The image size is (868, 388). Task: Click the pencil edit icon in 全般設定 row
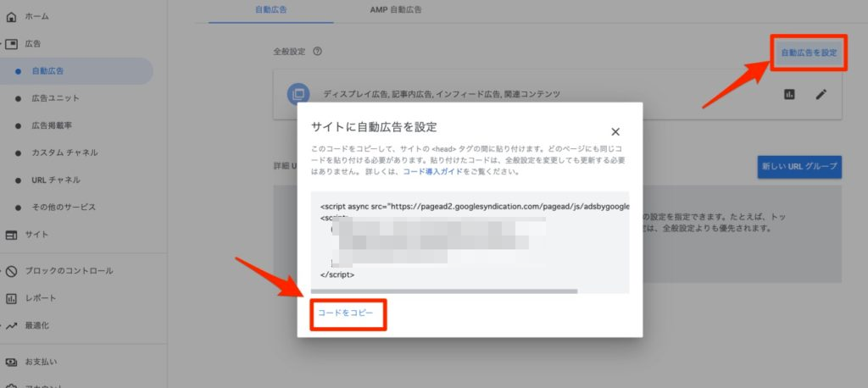click(x=821, y=95)
